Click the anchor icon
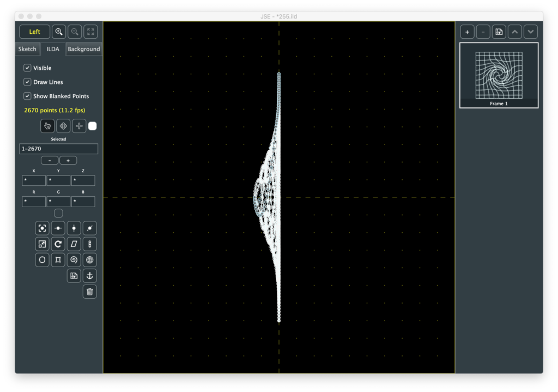The image size is (558, 392). [x=90, y=276]
